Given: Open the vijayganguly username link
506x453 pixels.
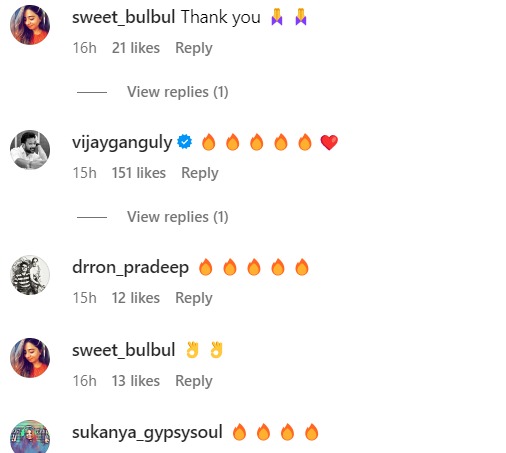Looking at the screenshot, I should tap(122, 143).
